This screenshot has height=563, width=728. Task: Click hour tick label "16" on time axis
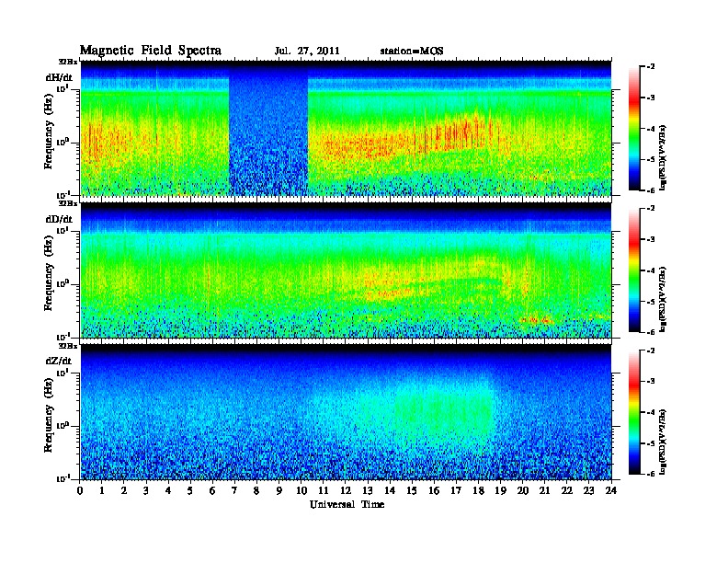pyautogui.click(x=434, y=490)
